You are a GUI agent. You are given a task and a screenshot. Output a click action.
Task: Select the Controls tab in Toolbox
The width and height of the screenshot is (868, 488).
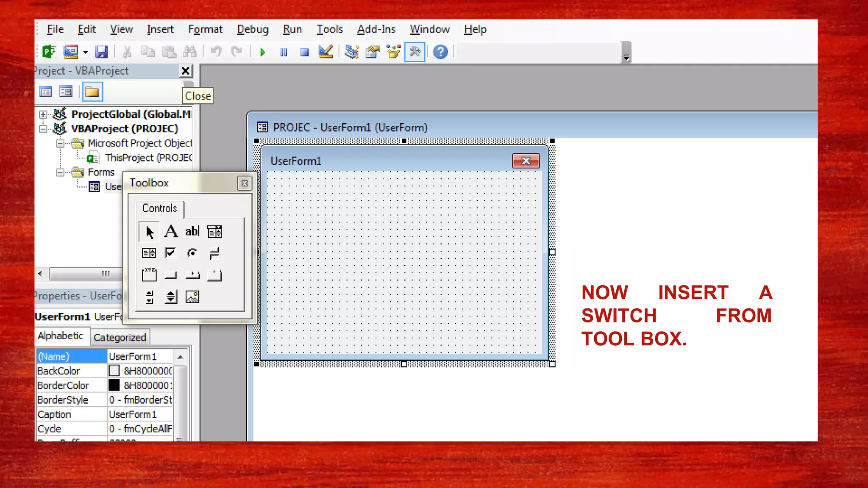159,208
